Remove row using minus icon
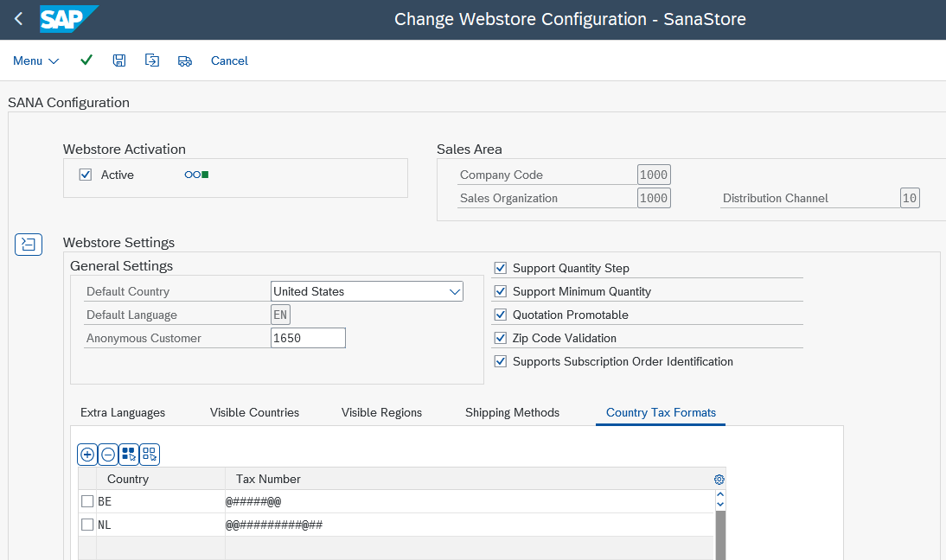Image resolution: width=946 pixels, height=560 pixels. click(108, 454)
